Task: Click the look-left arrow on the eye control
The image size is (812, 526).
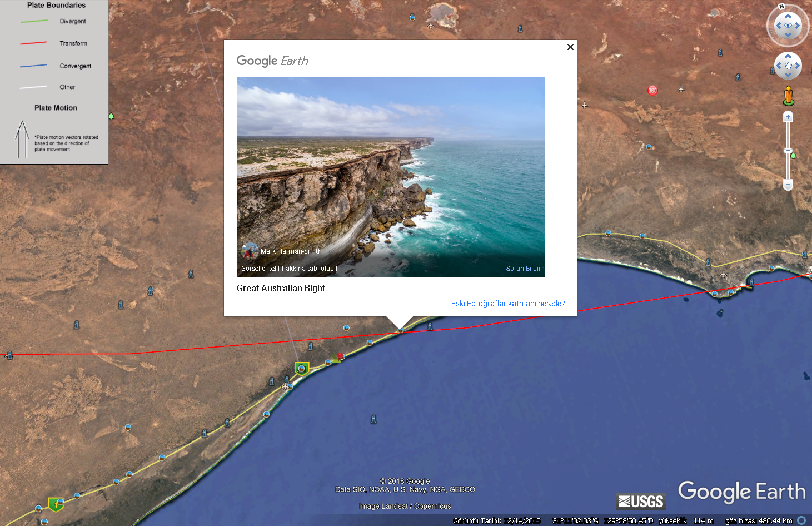Action: [779, 26]
